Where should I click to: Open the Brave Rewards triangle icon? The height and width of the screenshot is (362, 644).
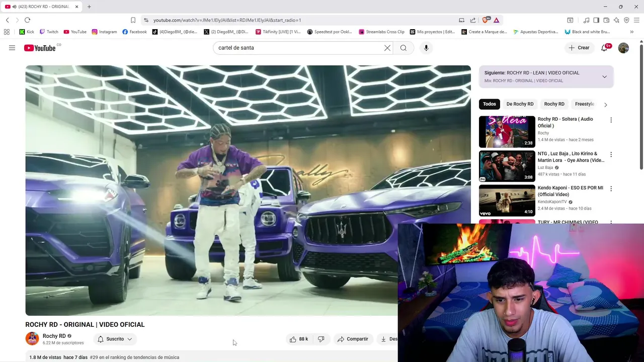point(496,20)
